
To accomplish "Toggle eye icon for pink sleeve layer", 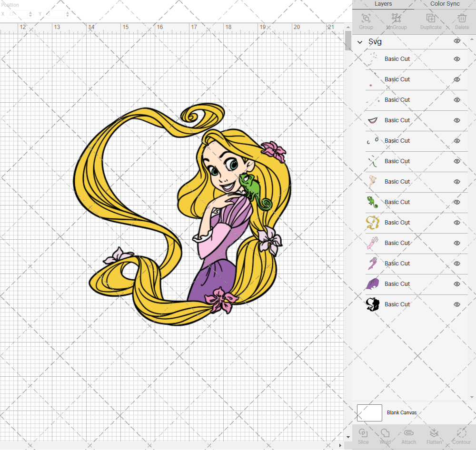I will (457, 243).
